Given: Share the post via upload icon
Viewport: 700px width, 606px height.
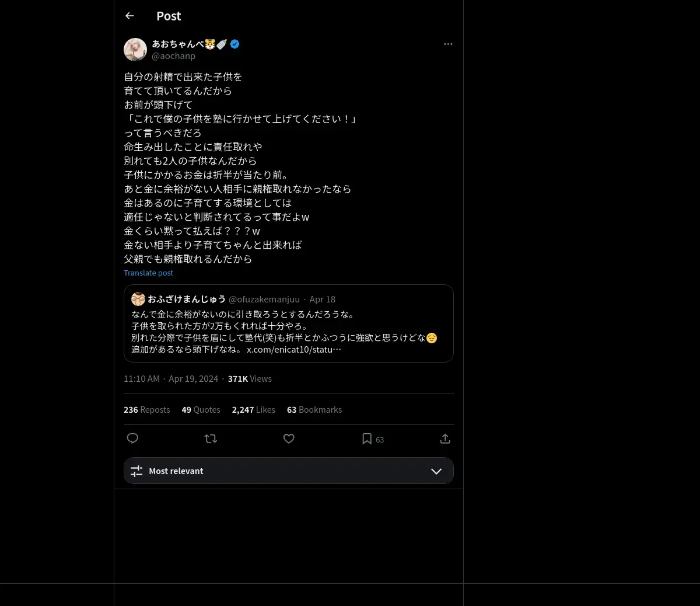Looking at the screenshot, I should pyautogui.click(x=445, y=438).
